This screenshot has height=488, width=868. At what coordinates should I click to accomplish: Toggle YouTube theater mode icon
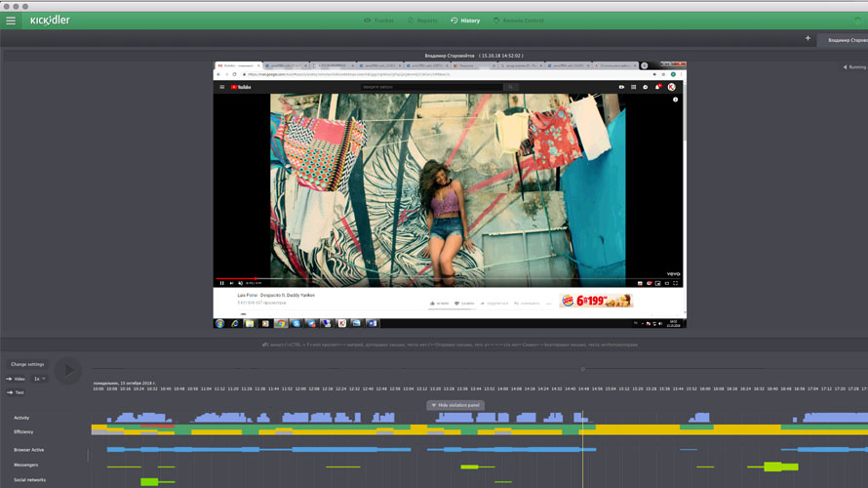(x=666, y=283)
